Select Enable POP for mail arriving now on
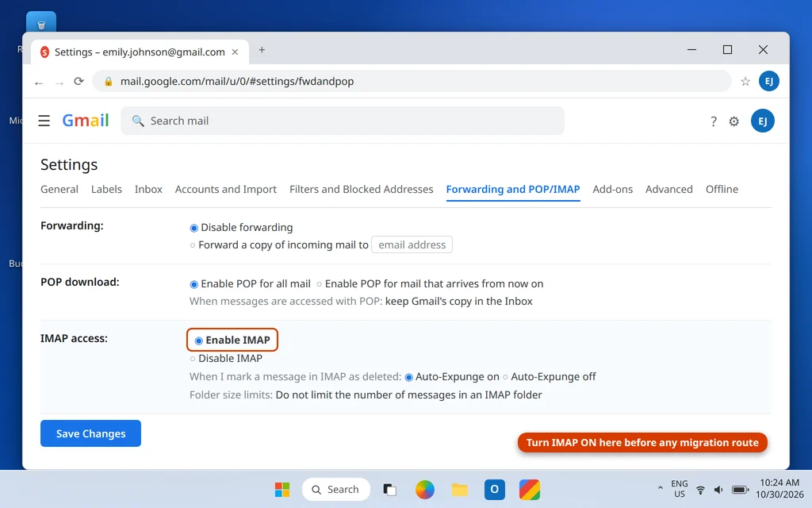 click(x=319, y=284)
